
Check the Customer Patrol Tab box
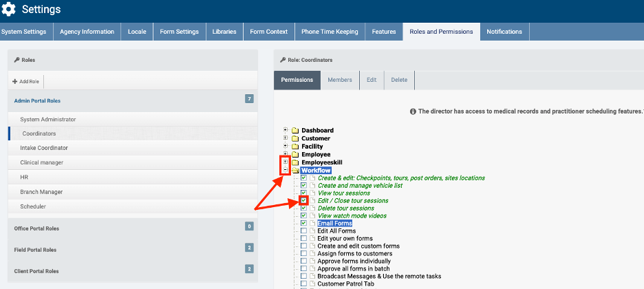(303, 283)
